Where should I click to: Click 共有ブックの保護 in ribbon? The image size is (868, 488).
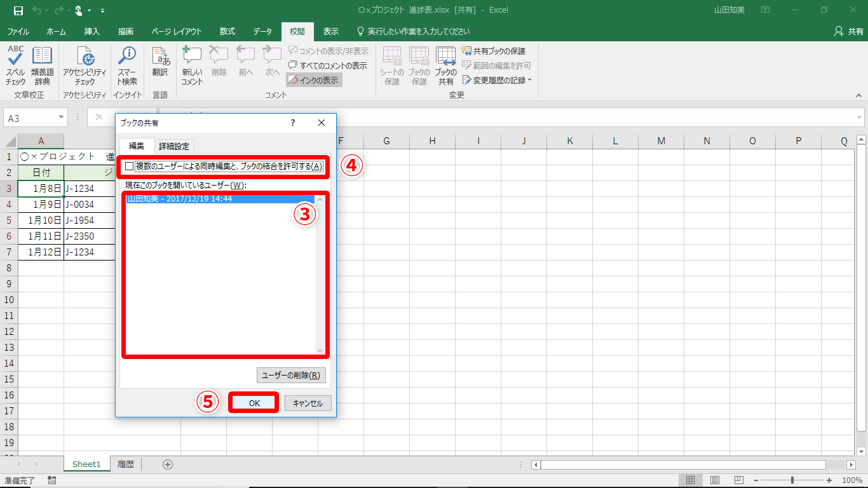tap(494, 51)
